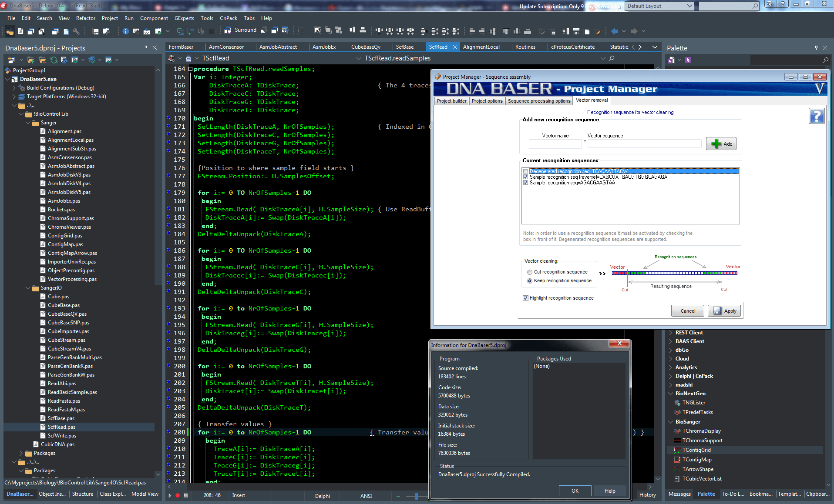Expand Build Configurations (Debug) node

click(14, 88)
